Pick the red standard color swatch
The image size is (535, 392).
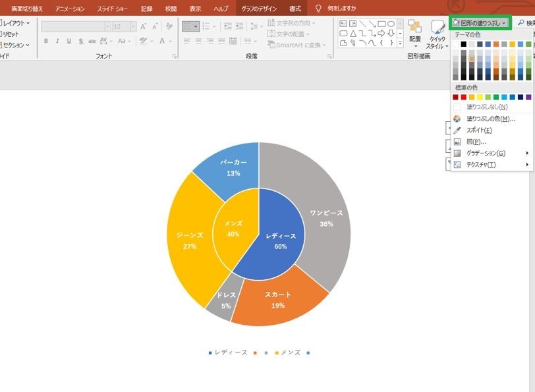(464, 98)
